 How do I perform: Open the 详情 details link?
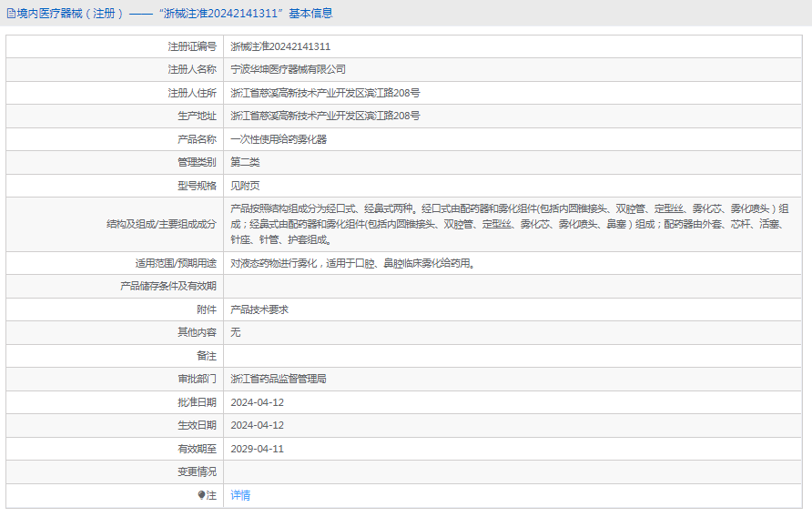point(240,495)
